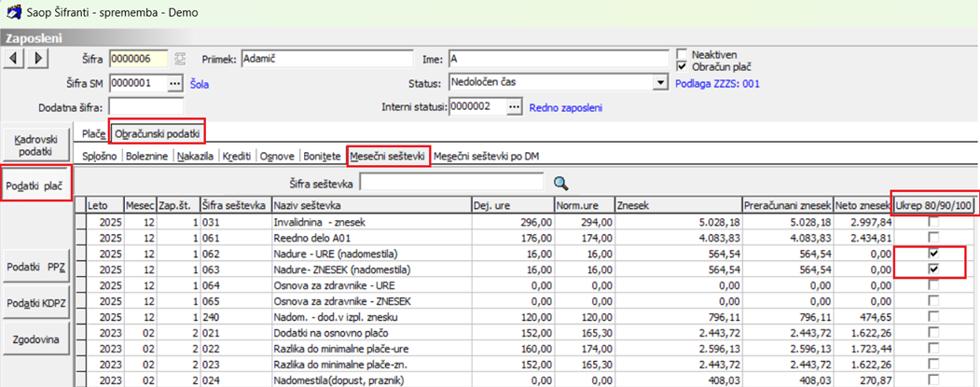The image size is (980, 387).
Task: Go to next employee record arrow
Action: [x=38, y=59]
